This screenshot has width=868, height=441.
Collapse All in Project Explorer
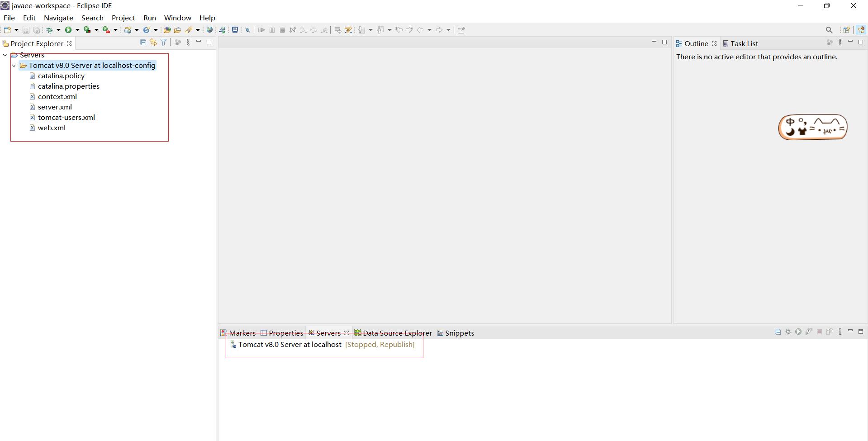pyautogui.click(x=143, y=42)
